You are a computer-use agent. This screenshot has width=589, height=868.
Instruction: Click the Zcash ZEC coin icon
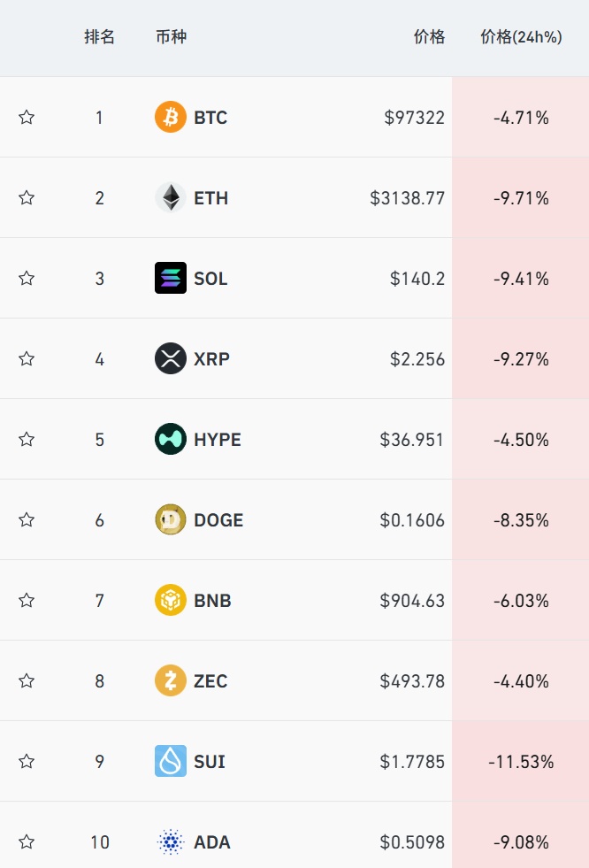[170, 680]
